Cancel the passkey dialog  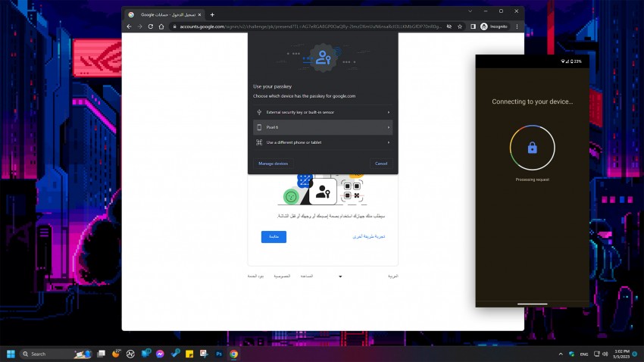point(381,164)
